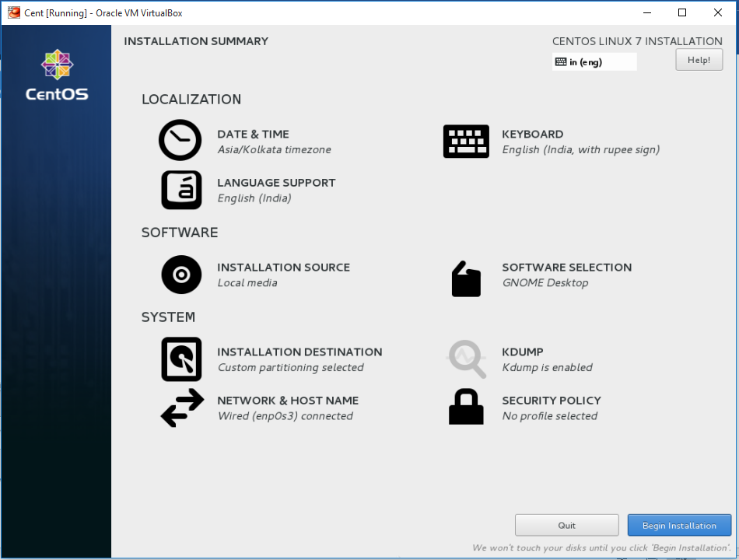Open the Help! button
This screenshot has width=739, height=560.
click(x=699, y=60)
